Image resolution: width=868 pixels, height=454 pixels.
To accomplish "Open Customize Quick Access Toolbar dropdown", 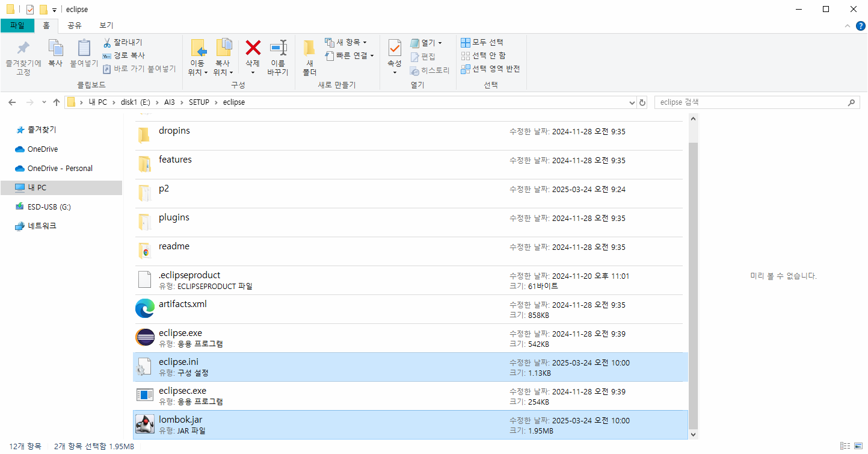I will click(54, 10).
